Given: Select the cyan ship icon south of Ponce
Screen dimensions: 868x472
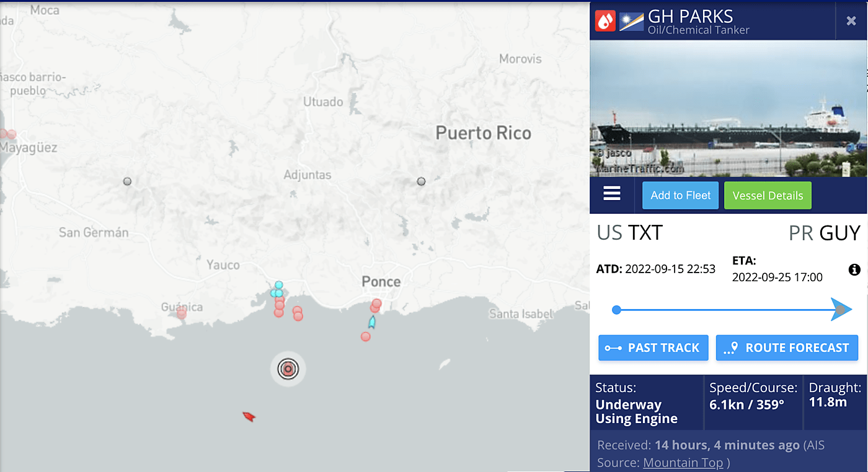Looking at the screenshot, I should click(x=372, y=321).
